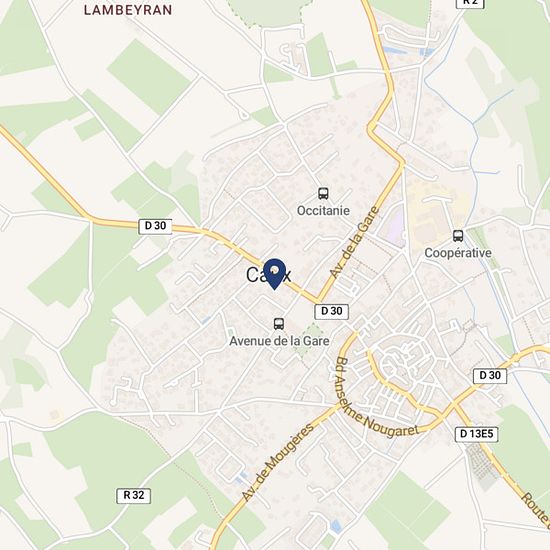Screen dimensions: 550x550
Task: Click the D 30 shield beside Av. de la Gare junction
Action: [331, 311]
